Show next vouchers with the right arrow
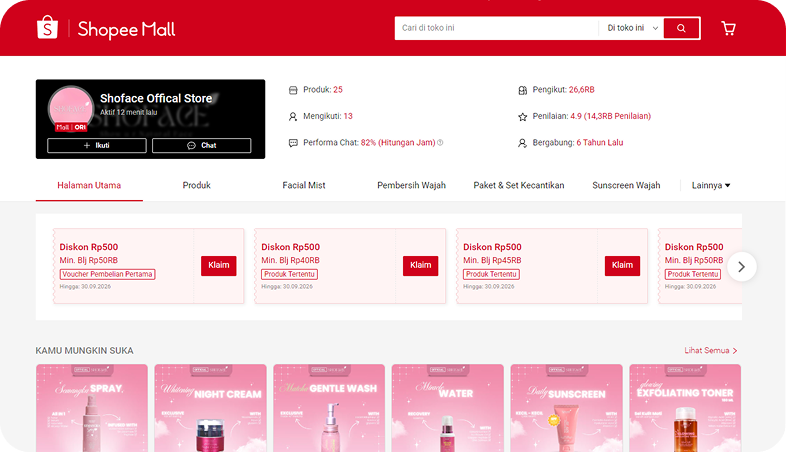This screenshot has height=452, width=786. click(741, 267)
